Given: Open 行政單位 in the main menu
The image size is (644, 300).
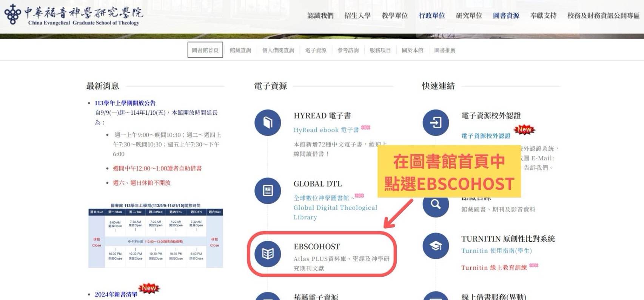Looking at the screenshot, I should click(x=432, y=15).
